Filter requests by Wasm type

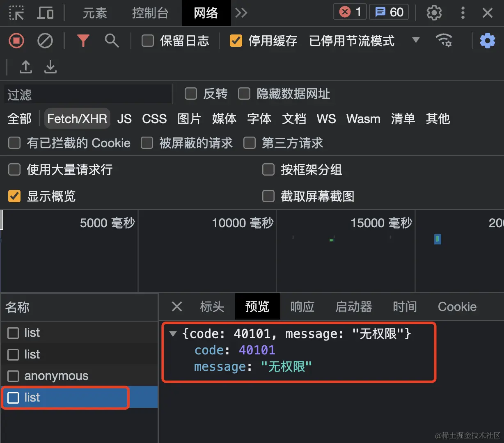click(363, 119)
